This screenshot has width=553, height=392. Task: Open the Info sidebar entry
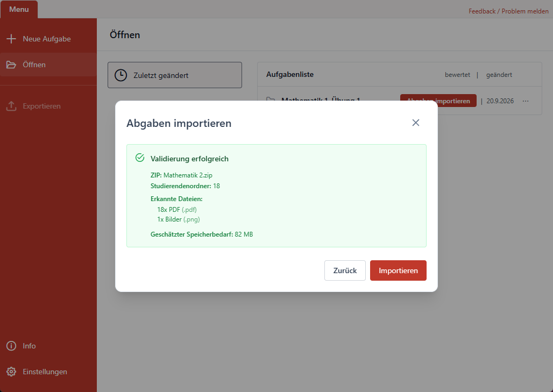[48, 346]
